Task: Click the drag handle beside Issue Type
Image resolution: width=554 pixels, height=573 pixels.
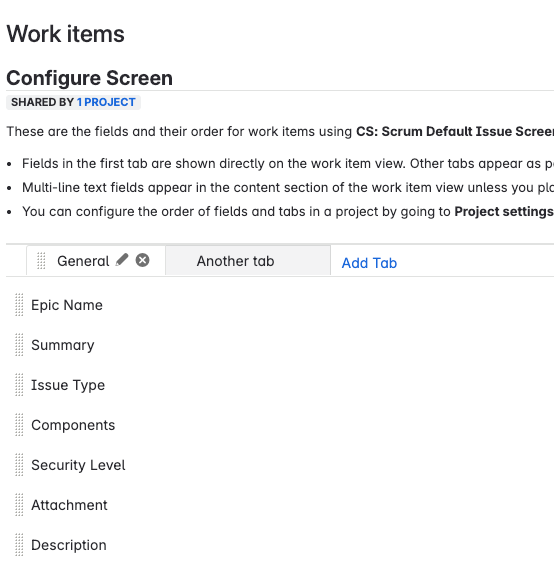Action: [x=19, y=385]
